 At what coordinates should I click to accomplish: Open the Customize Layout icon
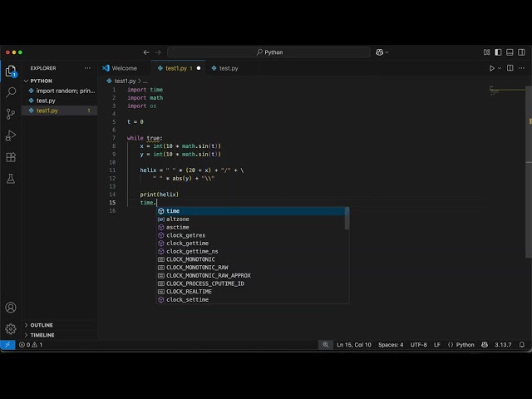487,52
